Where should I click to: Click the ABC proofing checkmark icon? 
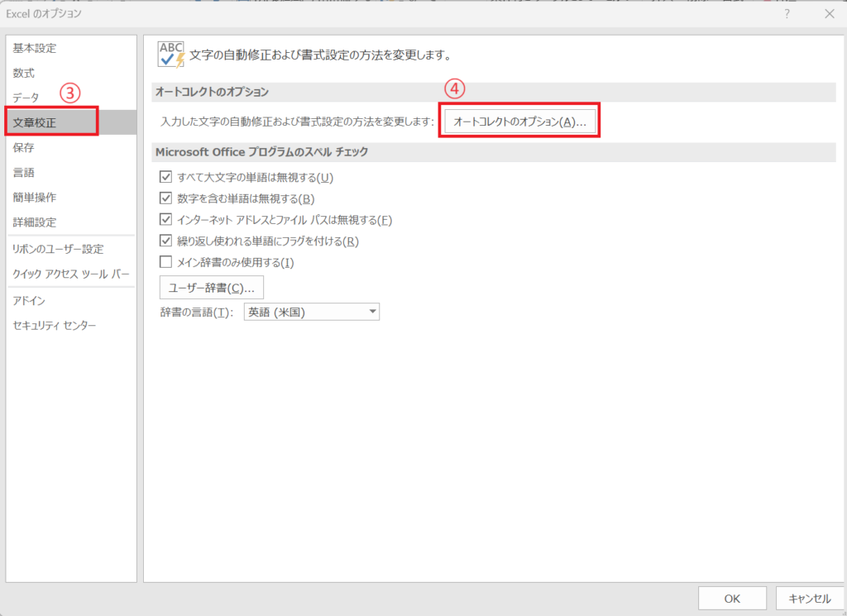(x=171, y=55)
